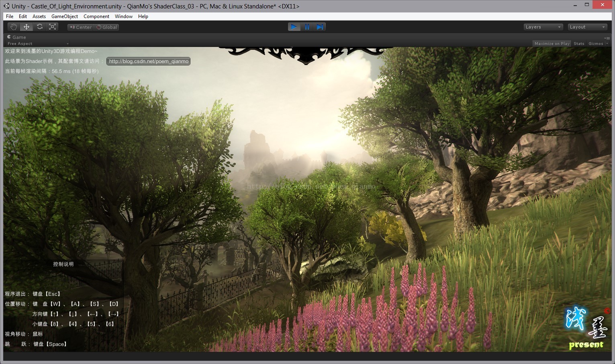Close the Unity window

pos(603,5)
